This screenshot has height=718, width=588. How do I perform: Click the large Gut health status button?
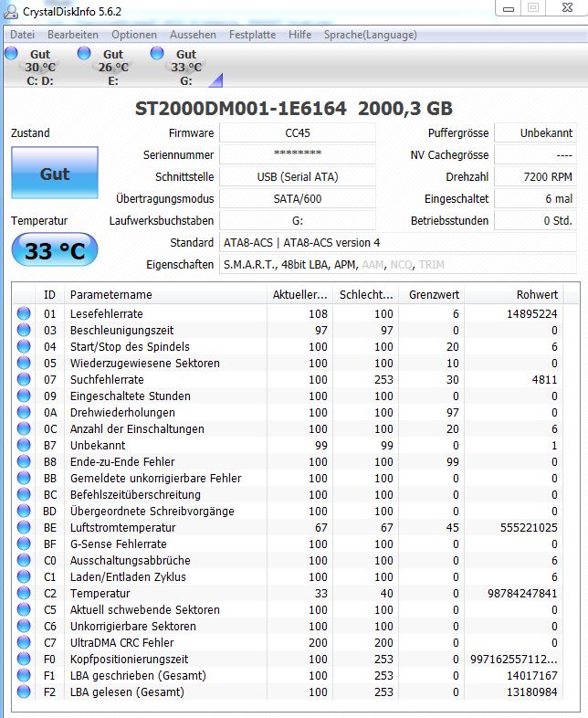(x=55, y=173)
